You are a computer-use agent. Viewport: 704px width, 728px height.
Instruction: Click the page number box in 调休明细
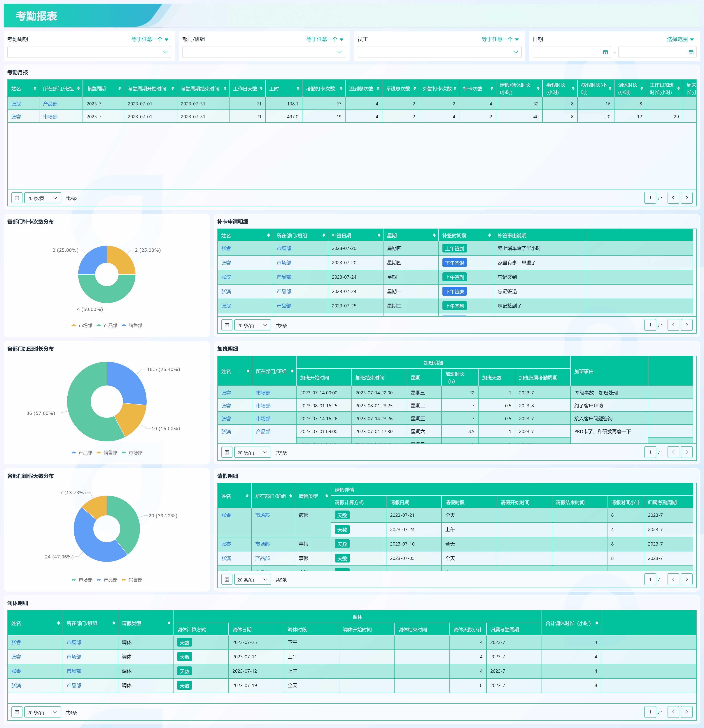(650, 712)
